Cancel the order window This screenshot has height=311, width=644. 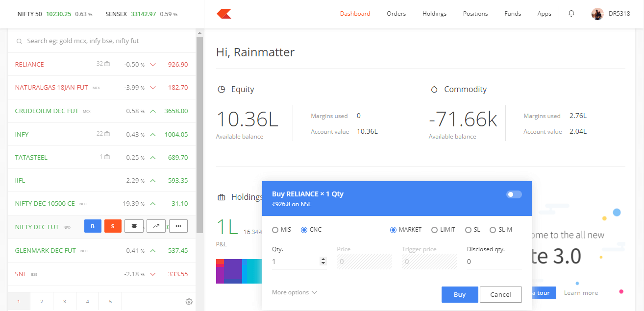click(x=500, y=294)
